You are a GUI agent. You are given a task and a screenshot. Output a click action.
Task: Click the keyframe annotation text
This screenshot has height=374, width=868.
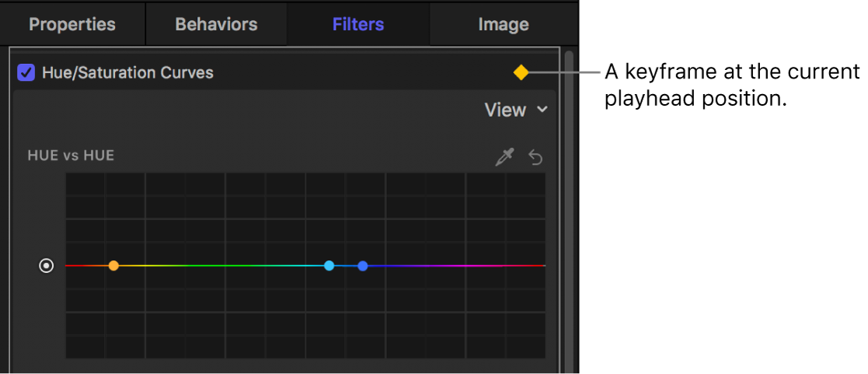coord(730,86)
